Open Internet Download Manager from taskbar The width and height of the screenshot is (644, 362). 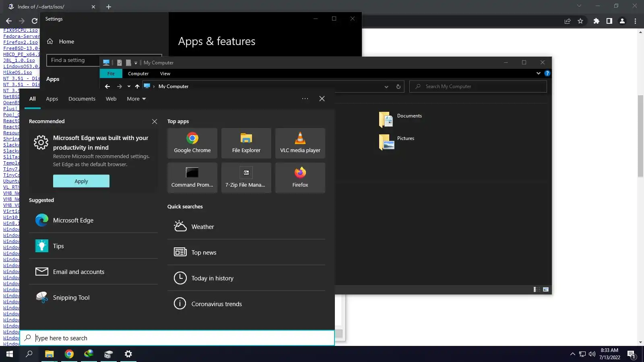point(89,354)
